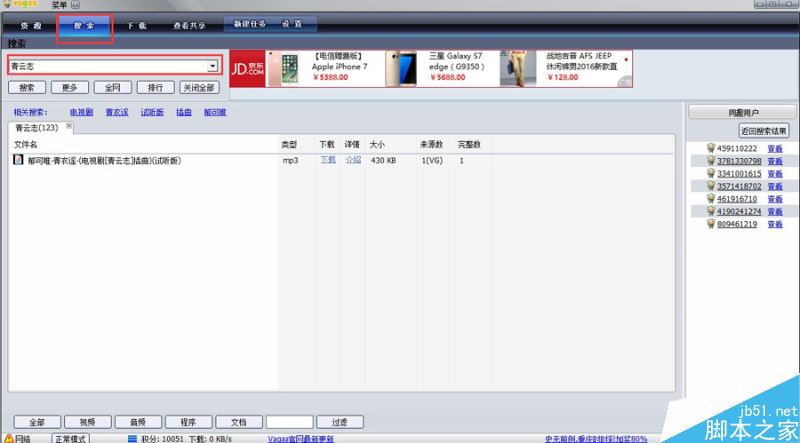The image size is (800, 443).
Task: Switch to the 搜索 tab
Action: coord(84,26)
